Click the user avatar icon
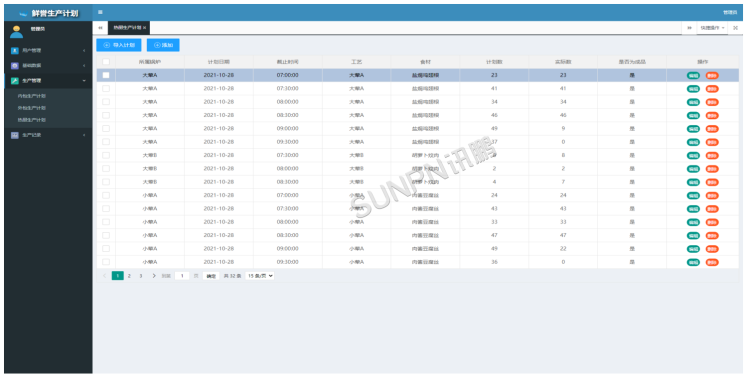Viewport: 750px width, 381px height. [16, 32]
